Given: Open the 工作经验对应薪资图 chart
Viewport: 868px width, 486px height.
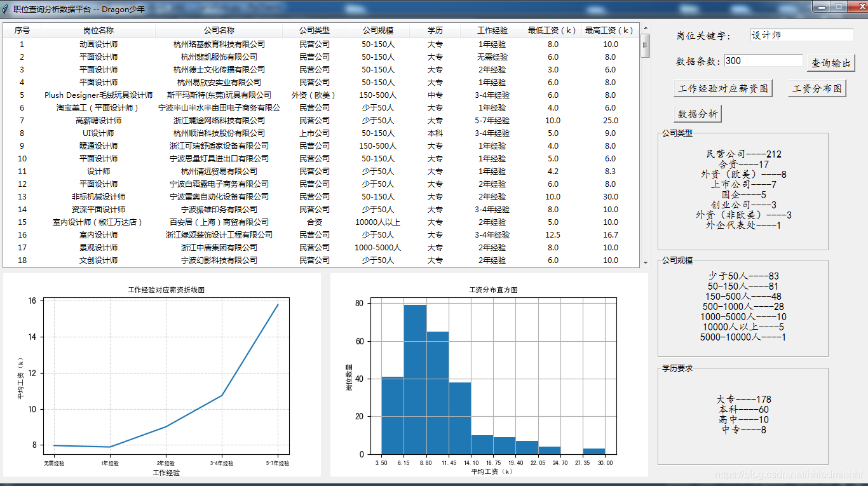Looking at the screenshot, I should (722, 88).
